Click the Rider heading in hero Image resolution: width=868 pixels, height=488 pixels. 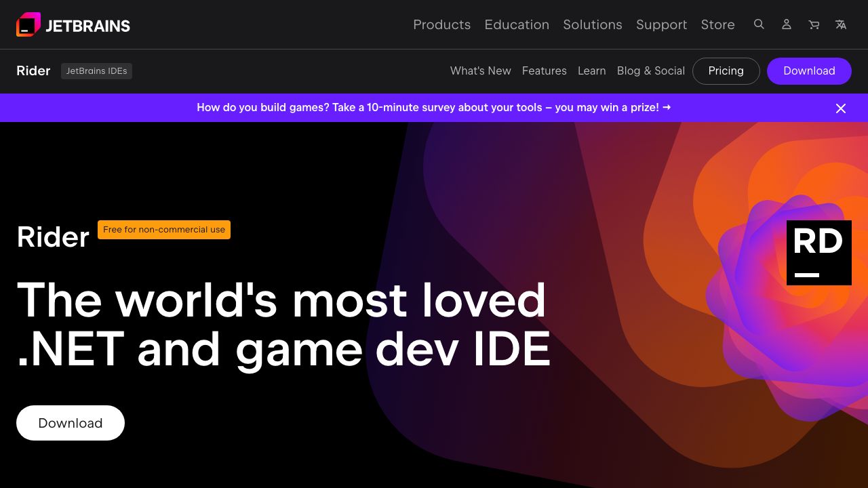click(53, 237)
